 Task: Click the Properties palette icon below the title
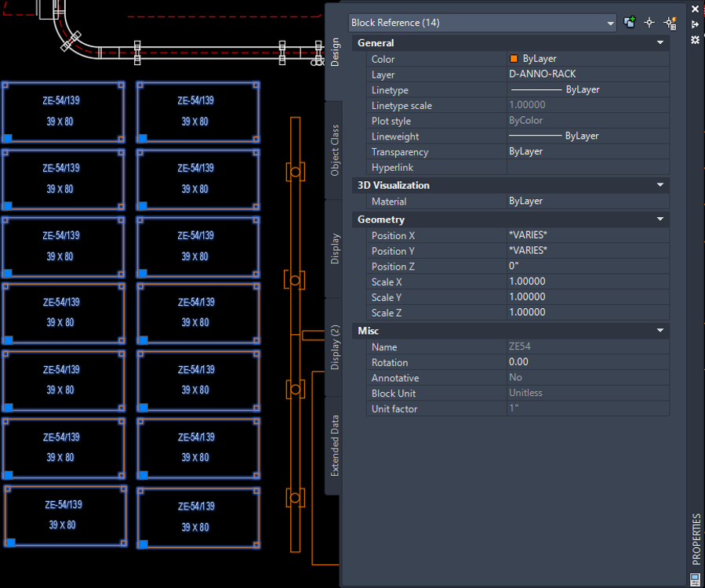coord(695,579)
